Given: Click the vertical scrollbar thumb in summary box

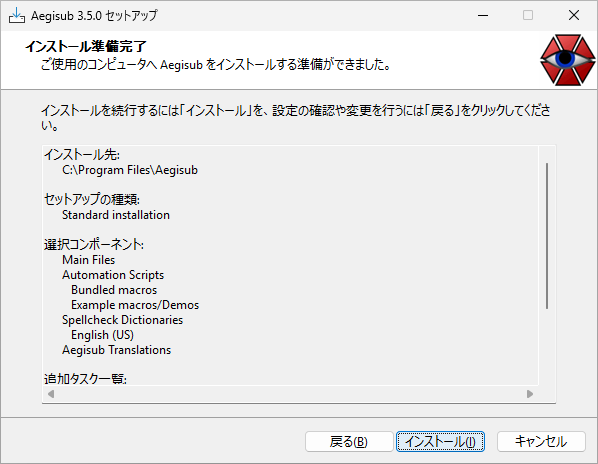Looking at the screenshot, I should (x=547, y=236).
